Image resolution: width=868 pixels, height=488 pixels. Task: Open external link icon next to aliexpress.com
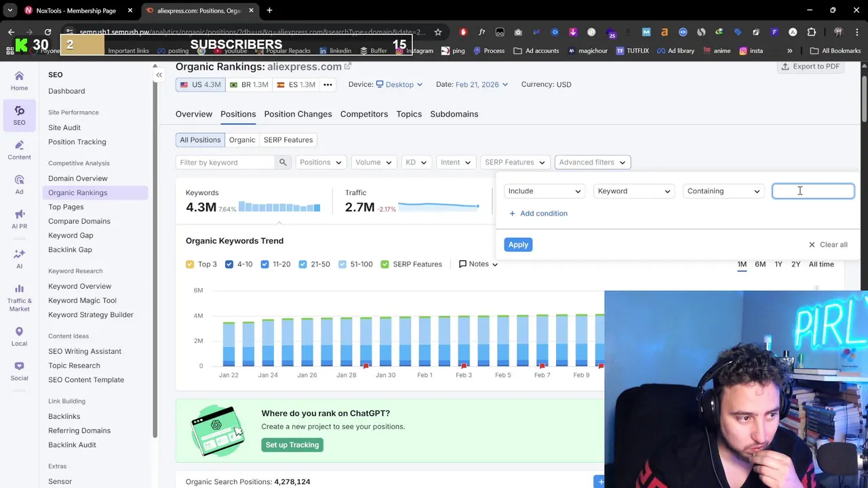[348, 66]
